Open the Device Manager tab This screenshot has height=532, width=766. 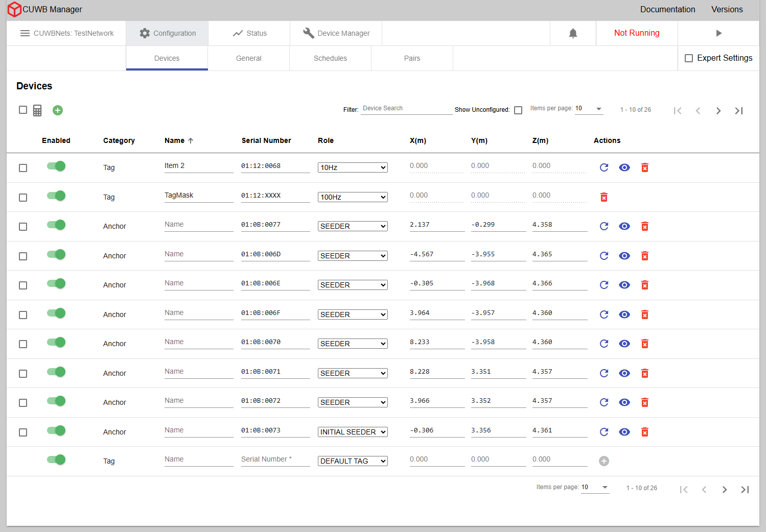[336, 33]
